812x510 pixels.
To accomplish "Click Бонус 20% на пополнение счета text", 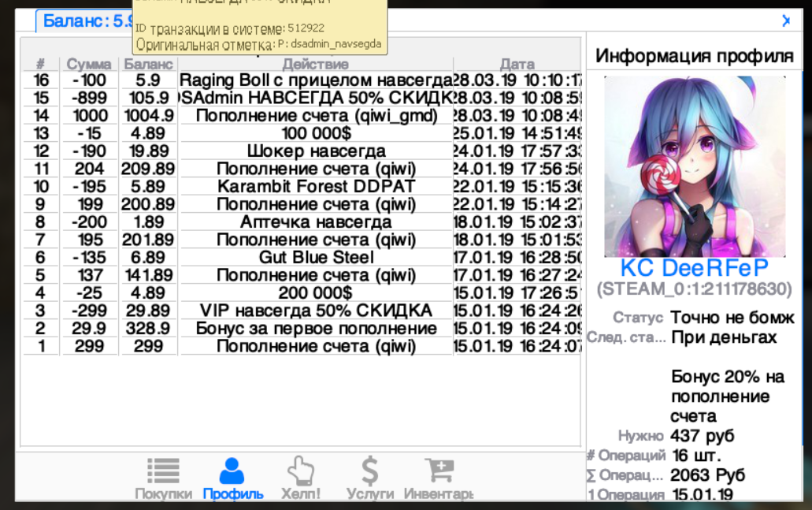I will (x=728, y=396).
